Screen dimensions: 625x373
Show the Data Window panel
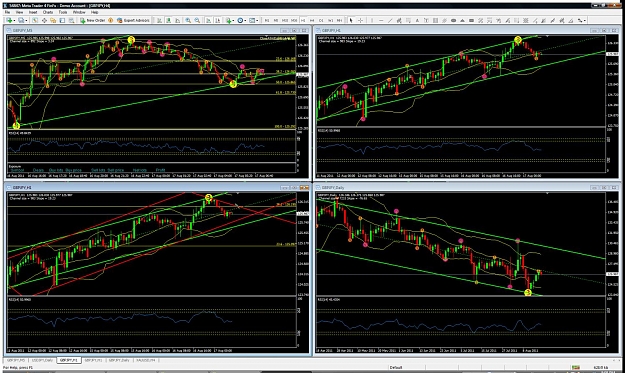(44, 20)
